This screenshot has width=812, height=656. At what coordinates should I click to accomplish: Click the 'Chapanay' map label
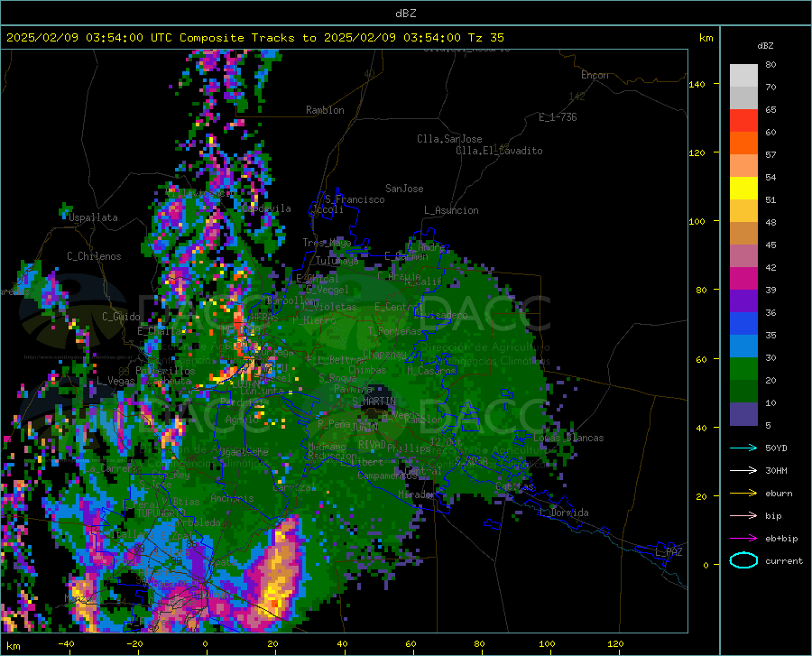click(x=384, y=354)
